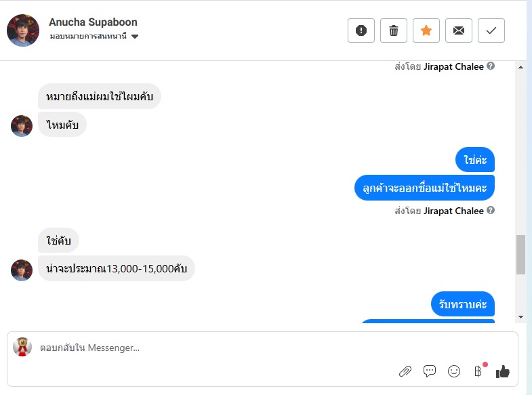Click the spam report exclamation icon
Viewport: 532px width, 395px height.
tap(361, 30)
